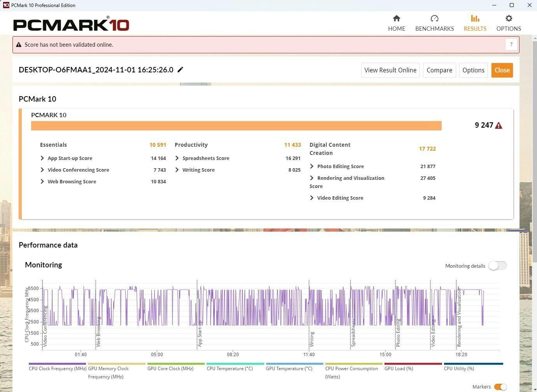Click View Result Online button
This screenshot has height=392, width=537.
tap(390, 70)
